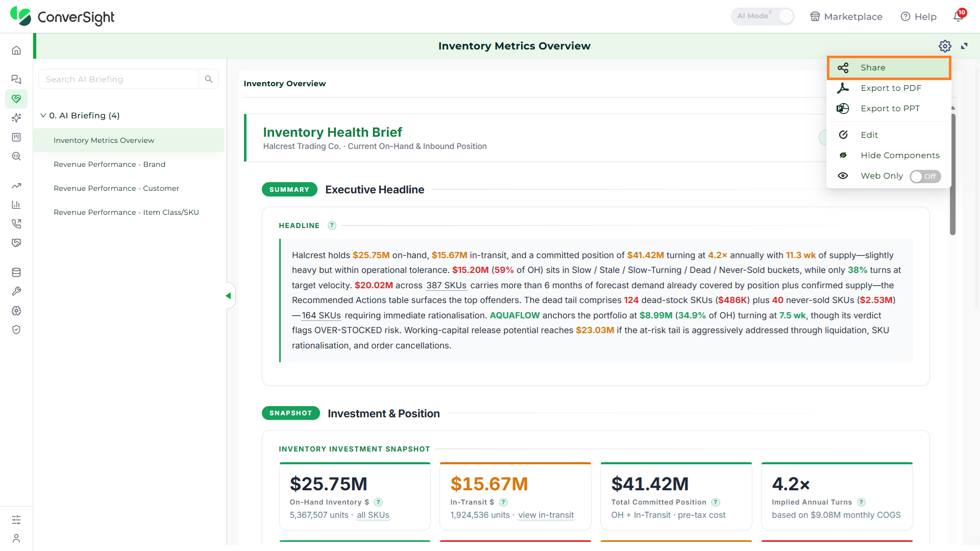Click the notifications bell icon
The width and height of the screenshot is (980, 551).
click(959, 16)
